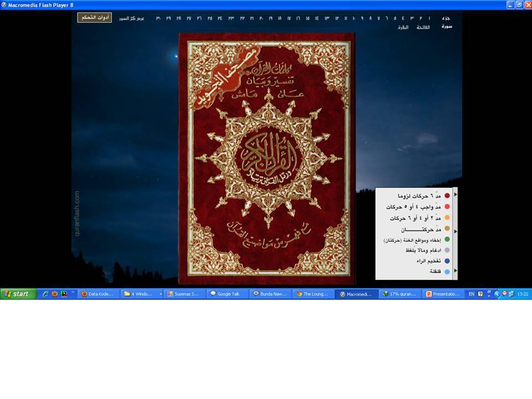This screenshot has width=532, height=399.
Task: Select juz ٧ in the top number row
Action: pyautogui.click(x=378, y=18)
